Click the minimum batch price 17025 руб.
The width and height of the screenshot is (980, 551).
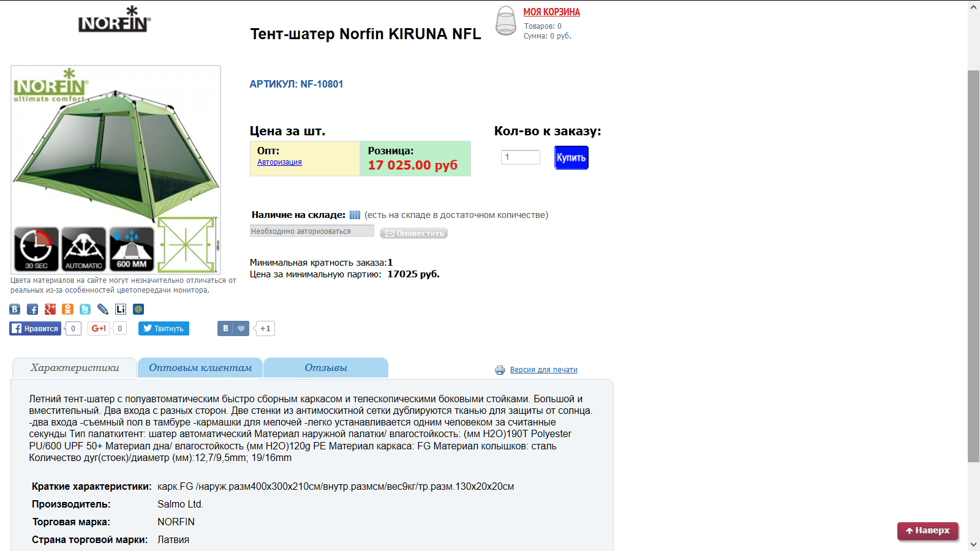[x=413, y=274]
